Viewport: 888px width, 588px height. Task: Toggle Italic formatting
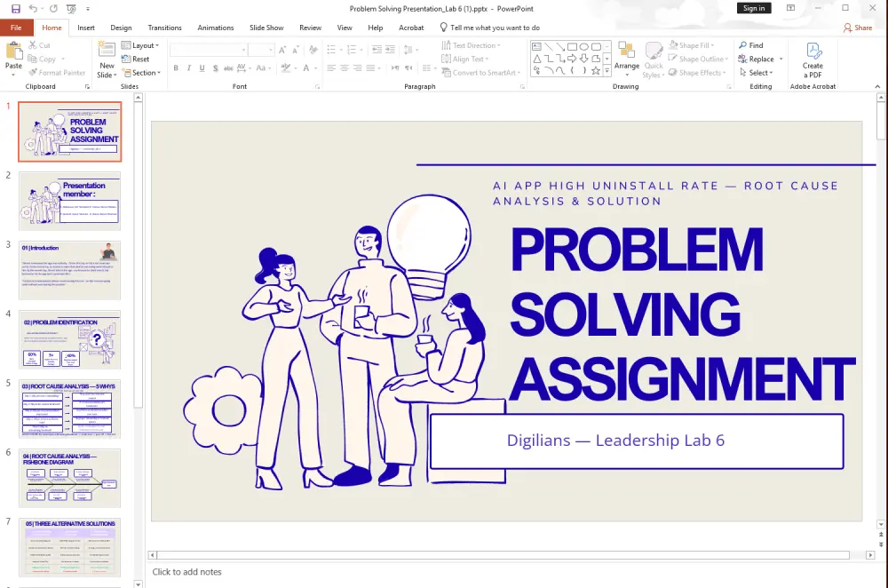[189, 68]
